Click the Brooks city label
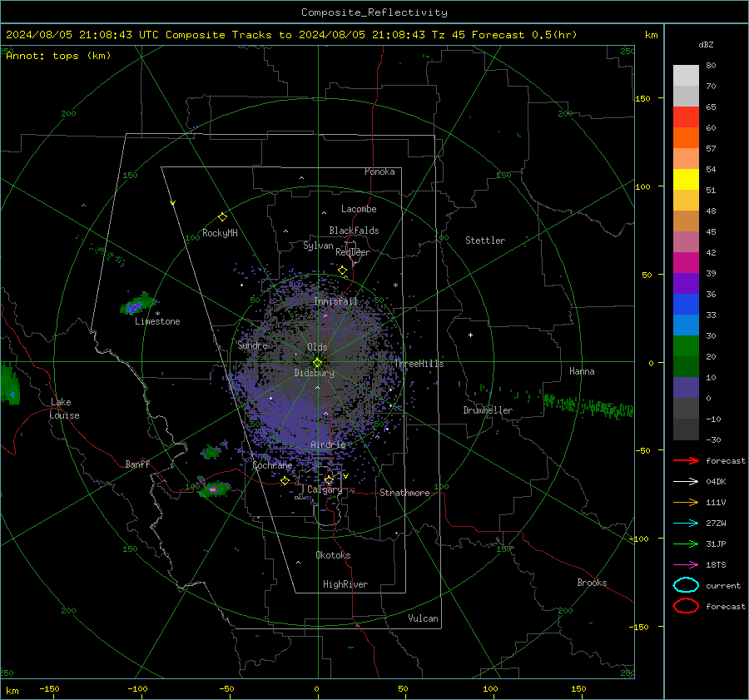The height and width of the screenshot is (700, 749). 592,583
